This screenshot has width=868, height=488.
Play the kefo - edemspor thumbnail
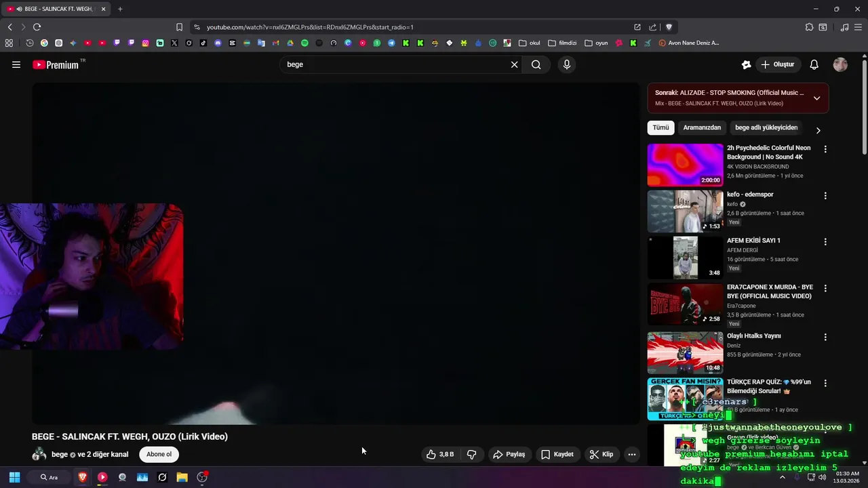pos(685,211)
